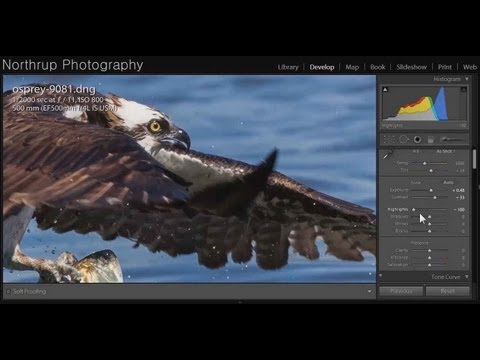Adjust the Exposure slider
This screenshot has width=480, height=360.
[431, 190]
